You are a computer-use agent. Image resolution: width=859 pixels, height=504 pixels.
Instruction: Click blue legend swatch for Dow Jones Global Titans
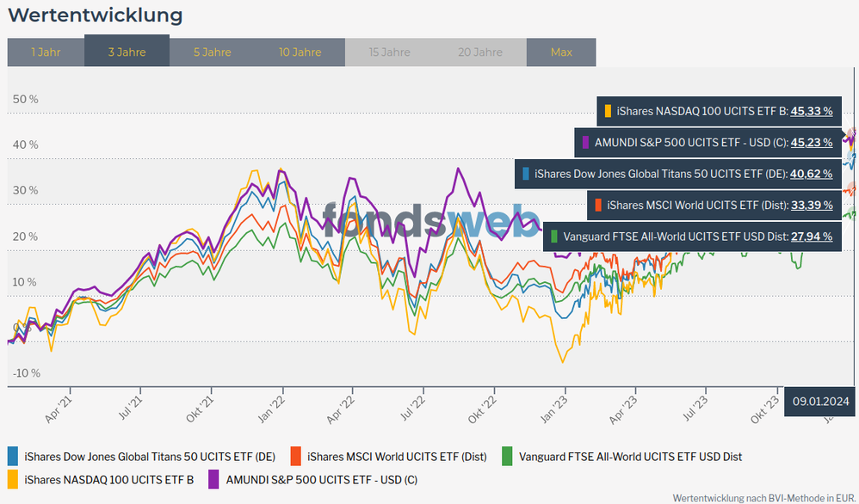pyautogui.click(x=13, y=457)
